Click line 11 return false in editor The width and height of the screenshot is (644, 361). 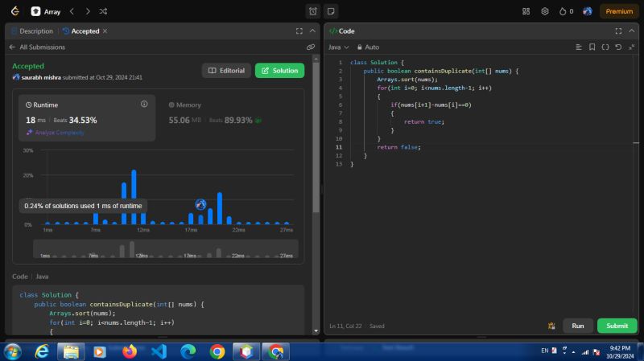(398, 147)
